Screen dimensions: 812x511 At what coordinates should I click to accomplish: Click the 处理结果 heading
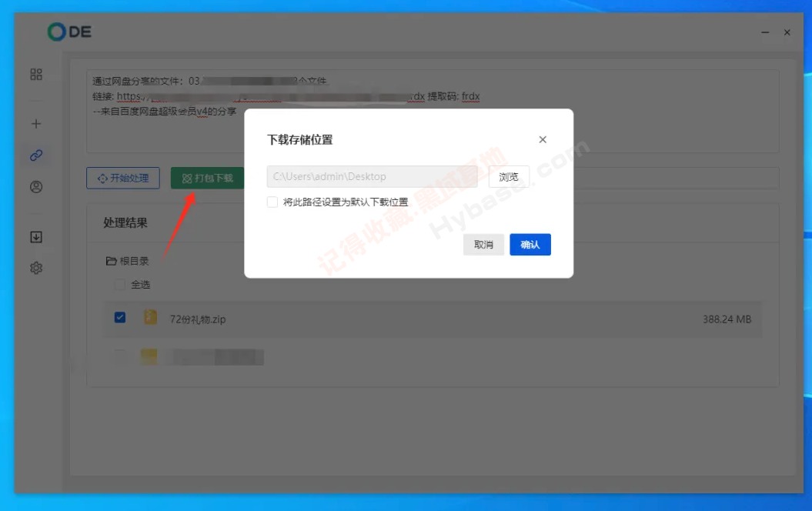coord(125,222)
